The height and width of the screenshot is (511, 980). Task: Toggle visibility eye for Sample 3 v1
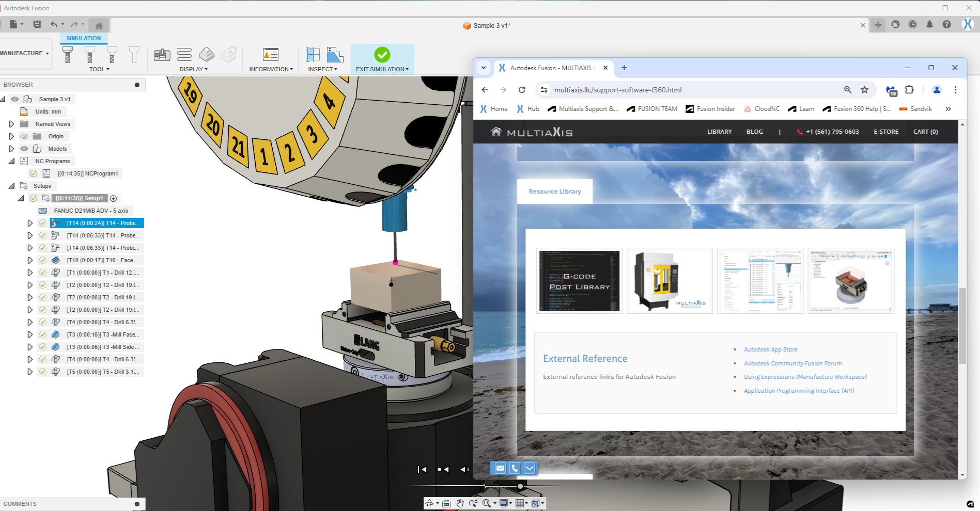[x=15, y=99]
